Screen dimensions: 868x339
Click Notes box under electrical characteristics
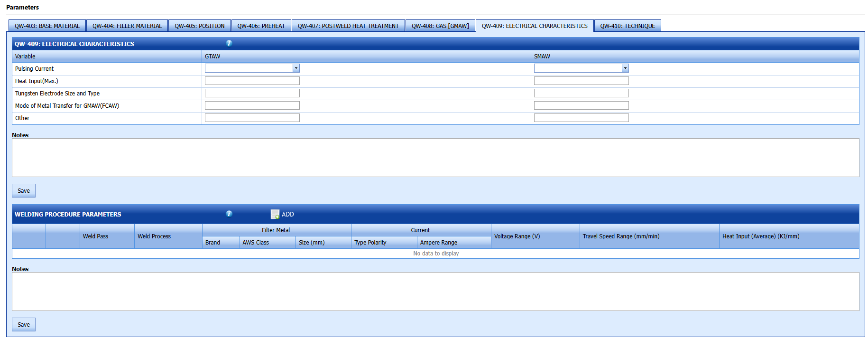(x=435, y=158)
